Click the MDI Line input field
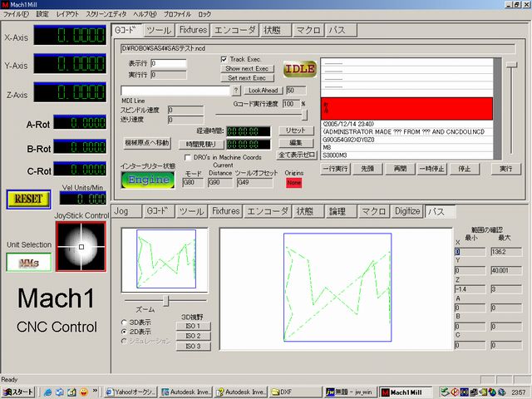This screenshot has height=399, width=532. pos(175,91)
